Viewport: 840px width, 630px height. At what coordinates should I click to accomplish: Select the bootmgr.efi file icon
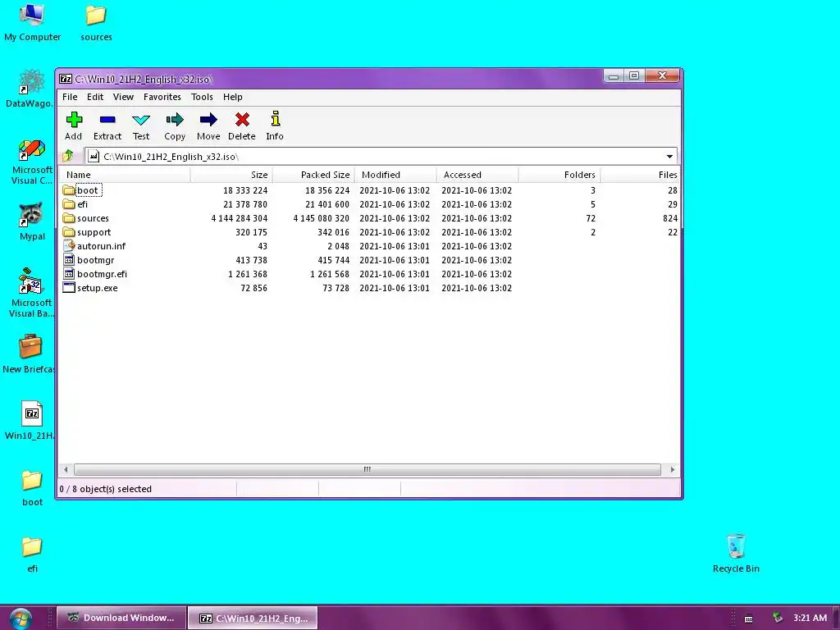tap(69, 274)
